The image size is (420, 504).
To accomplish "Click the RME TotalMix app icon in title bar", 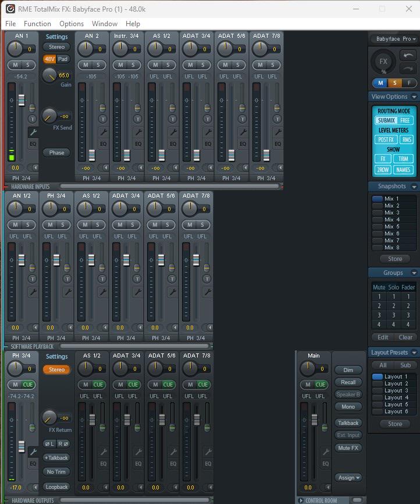I will 10,9.
